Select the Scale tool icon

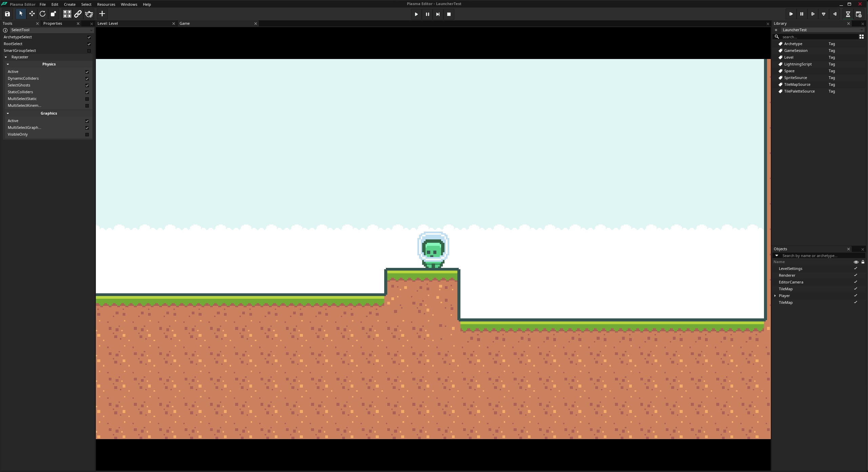click(x=53, y=14)
